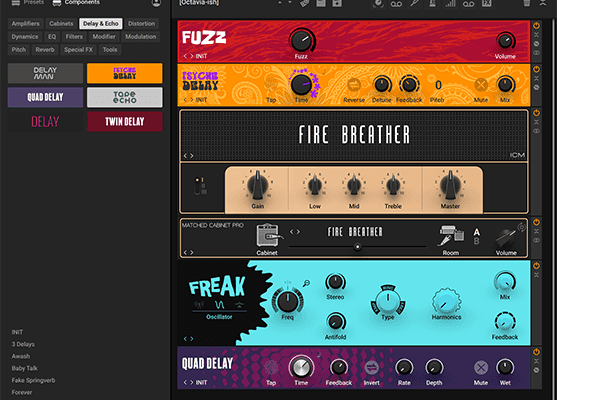Click the Mute icon on Quad Delay
600x400 pixels.
(480, 367)
